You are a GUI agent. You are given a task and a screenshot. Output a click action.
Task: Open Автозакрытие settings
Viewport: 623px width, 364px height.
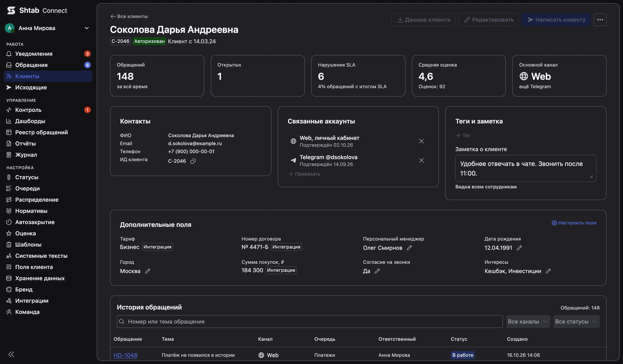point(48,222)
